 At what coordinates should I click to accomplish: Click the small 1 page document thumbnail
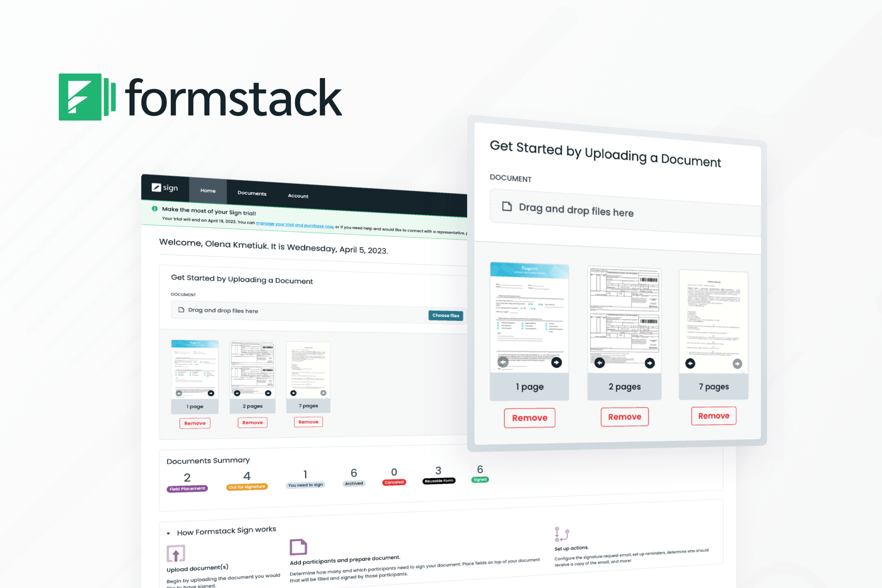point(195,369)
